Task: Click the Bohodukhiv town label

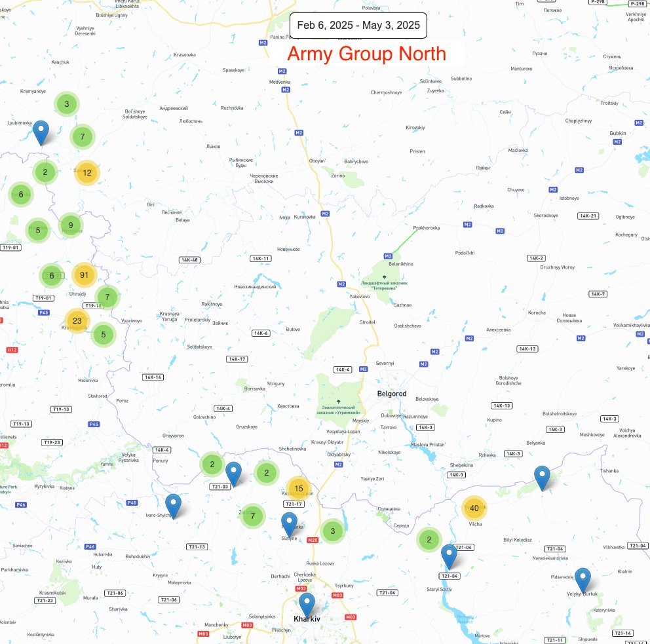Action: (x=138, y=556)
